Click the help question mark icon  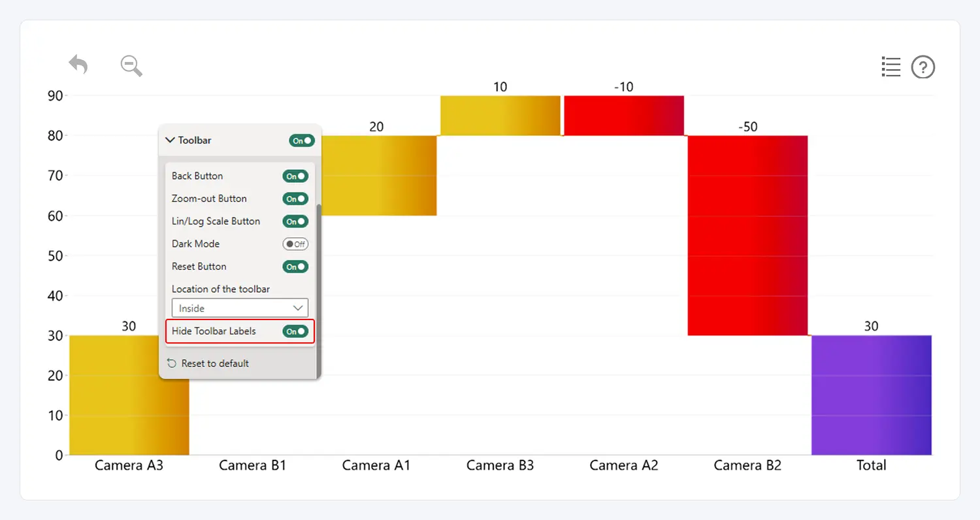[x=923, y=66]
